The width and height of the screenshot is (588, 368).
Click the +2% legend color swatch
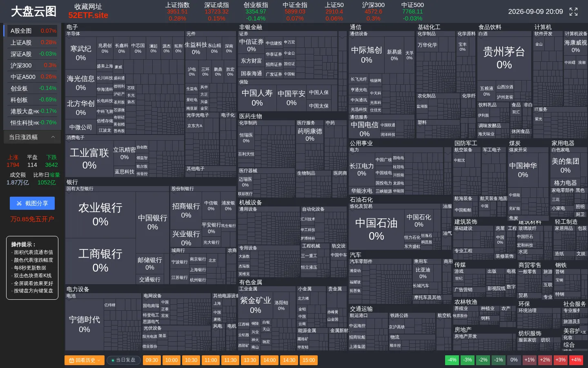[x=545, y=360]
